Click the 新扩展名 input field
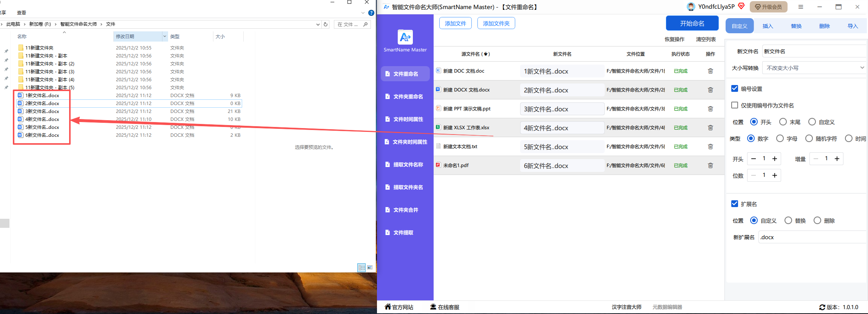Image resolution: width=868 pixels, height=314 pixels. click(x=812, y=237)
